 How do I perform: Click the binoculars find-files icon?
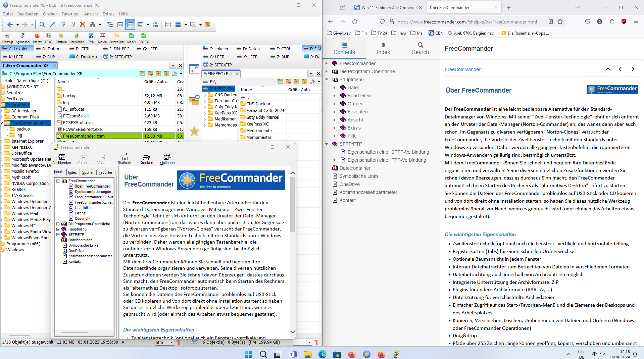[92, 24]
